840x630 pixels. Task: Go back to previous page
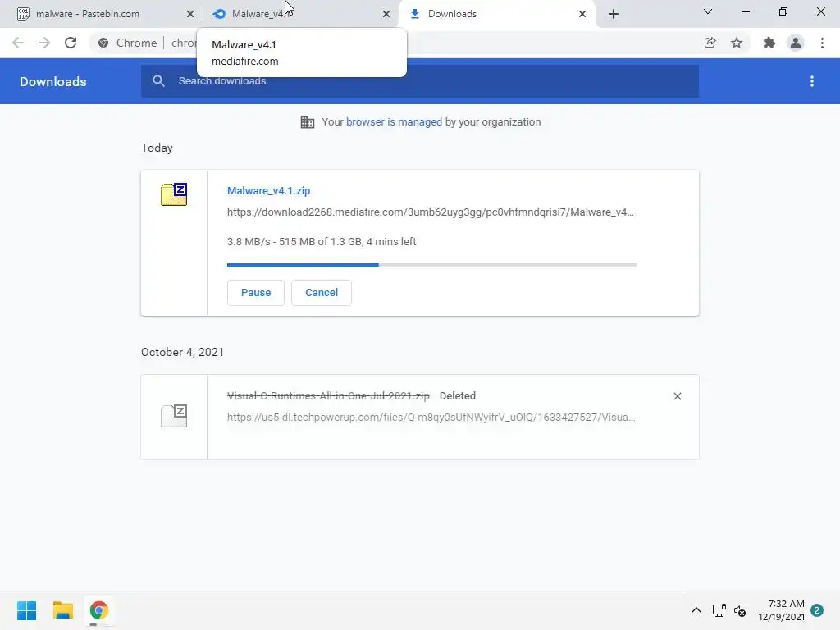point(18,43)
